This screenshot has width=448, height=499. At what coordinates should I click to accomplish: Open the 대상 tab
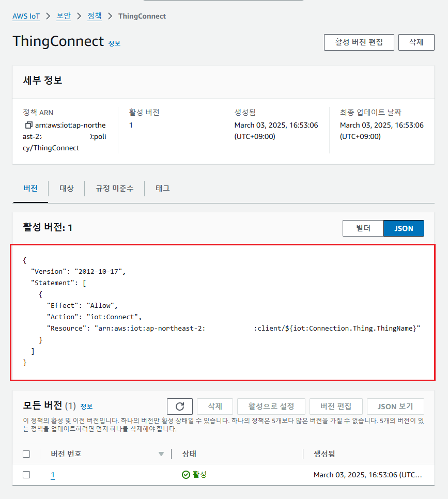click(67, 189)
